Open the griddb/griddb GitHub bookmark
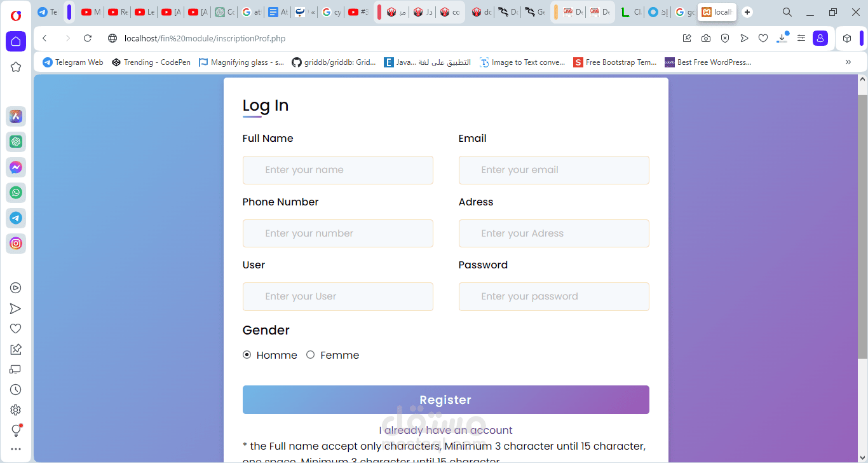868x463 pixels. point(334,62)
